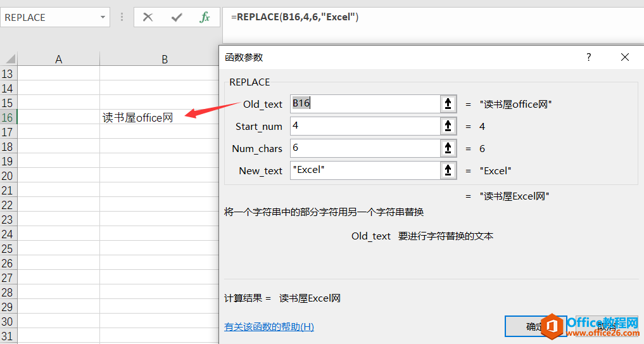Select row 16 header
Image resolution: width=644 pixels, height=344 pixels.
pyautogui.click(x=8, y=117)
